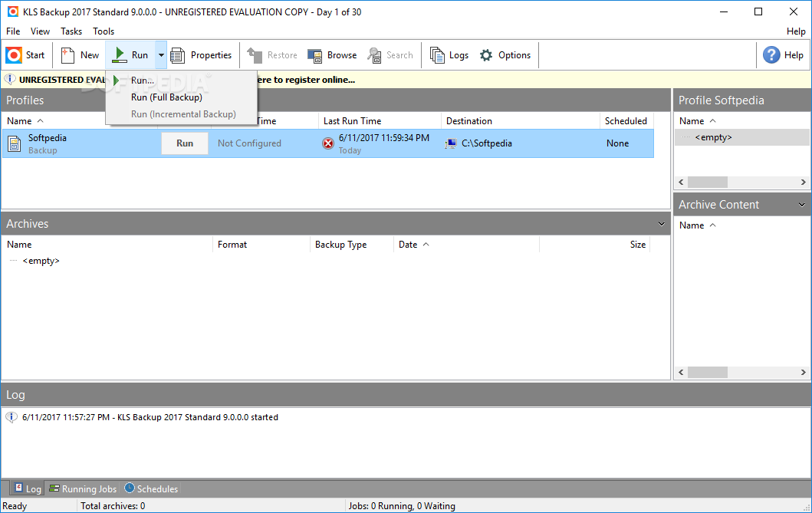Click the Scheduled column header

(x=626, y=120)
